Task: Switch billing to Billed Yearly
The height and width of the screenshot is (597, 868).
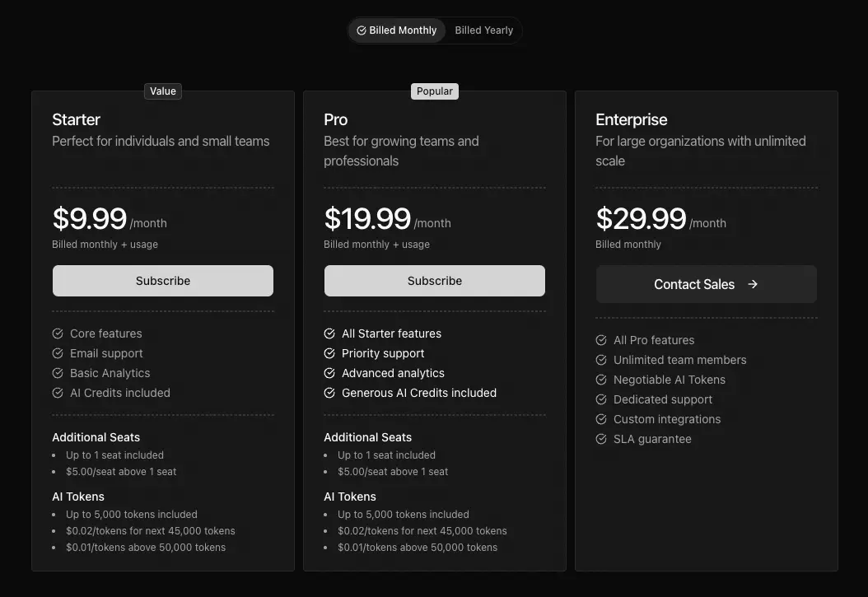Action: coord(483,30)
